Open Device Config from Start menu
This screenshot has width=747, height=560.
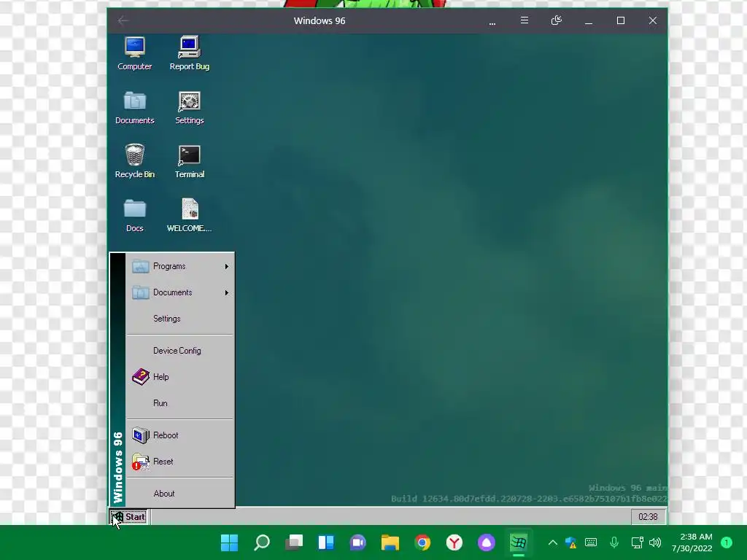tap(180, 351)
